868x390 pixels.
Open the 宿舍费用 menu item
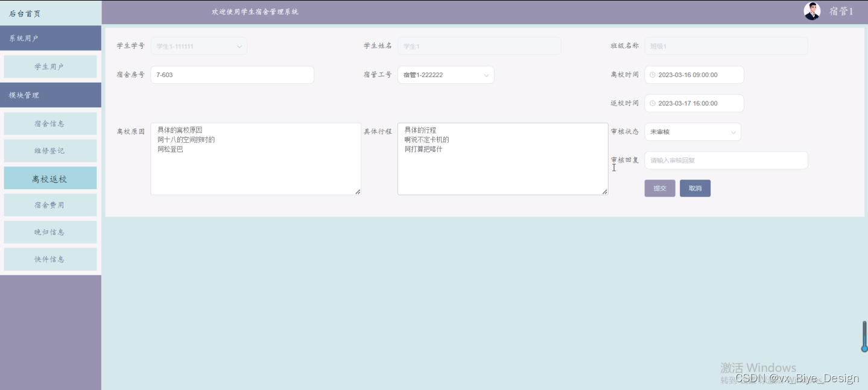coord(50,205)
